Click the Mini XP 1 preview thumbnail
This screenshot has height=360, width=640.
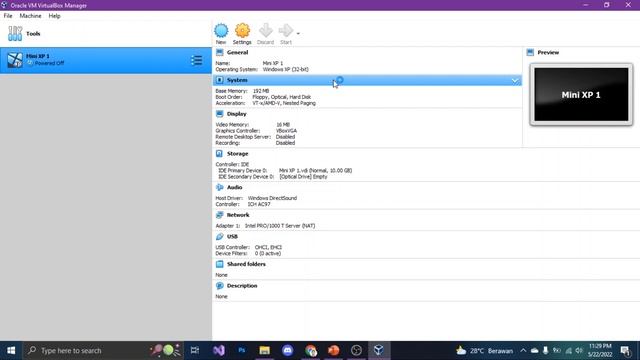pyautogui.click(x=581, y=95)
